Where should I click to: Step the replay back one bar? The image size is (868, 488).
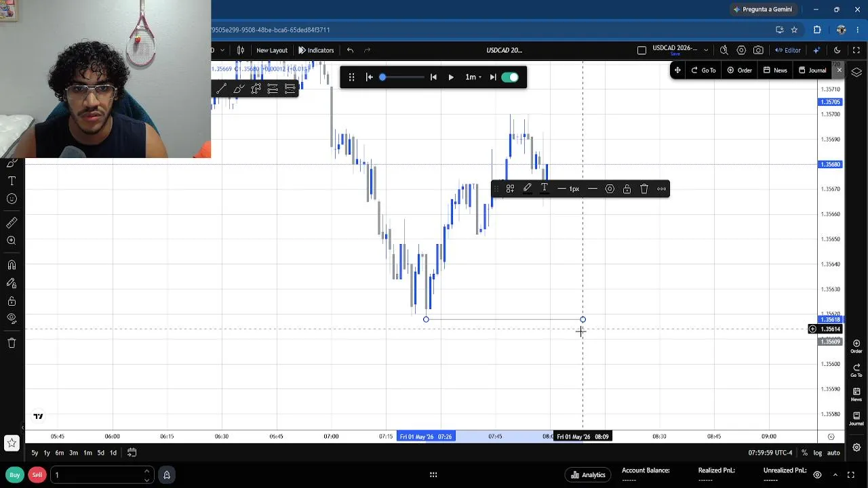click(x=433, y=77)
